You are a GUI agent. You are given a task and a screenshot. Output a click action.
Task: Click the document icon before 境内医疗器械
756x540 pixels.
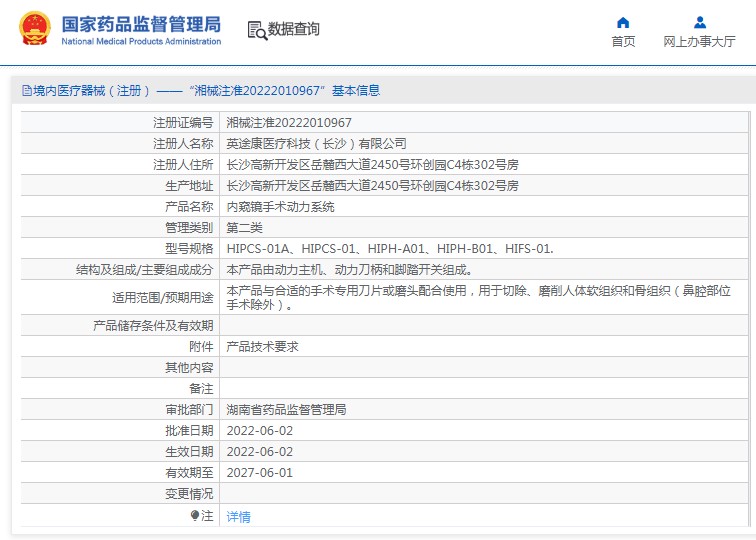27,91
